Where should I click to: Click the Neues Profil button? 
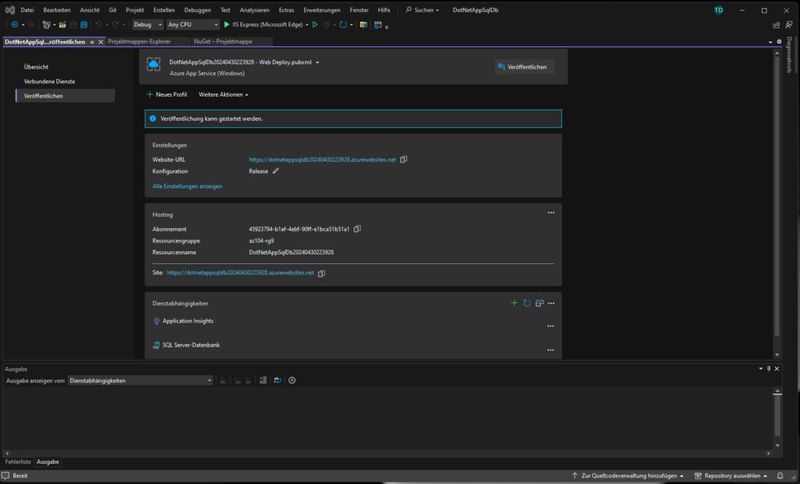tap(167, 95)
